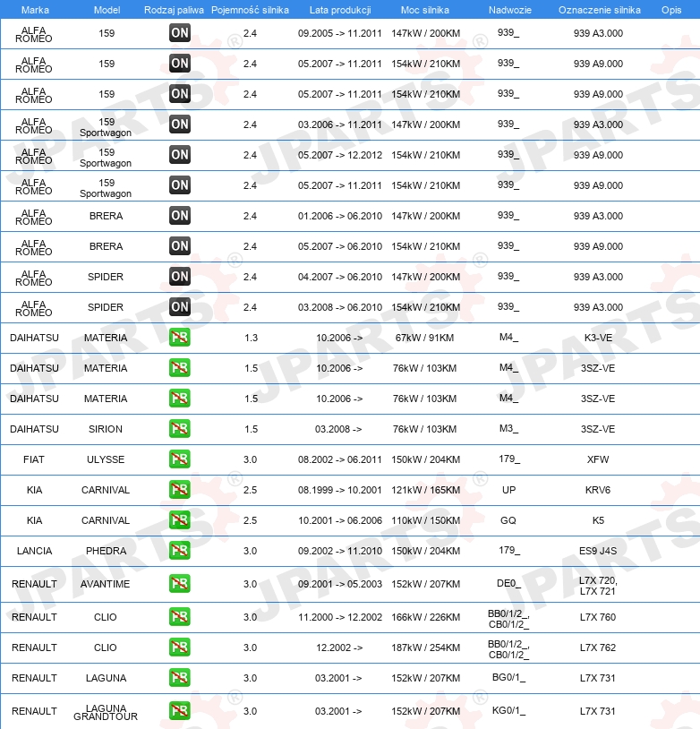Click production years 11.2000 -> 12.2002
Screen dimensions: 700x729
pos(340,617)
